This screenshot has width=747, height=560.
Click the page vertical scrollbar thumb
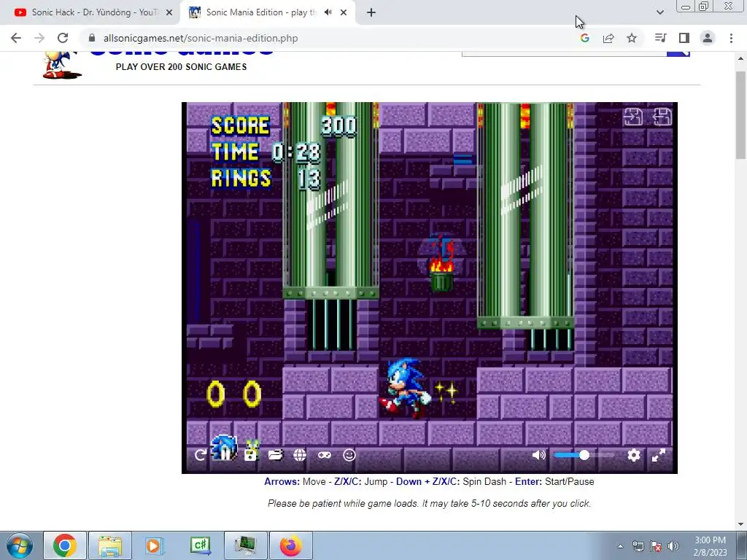pyautogui.click(x=741, y=114)
